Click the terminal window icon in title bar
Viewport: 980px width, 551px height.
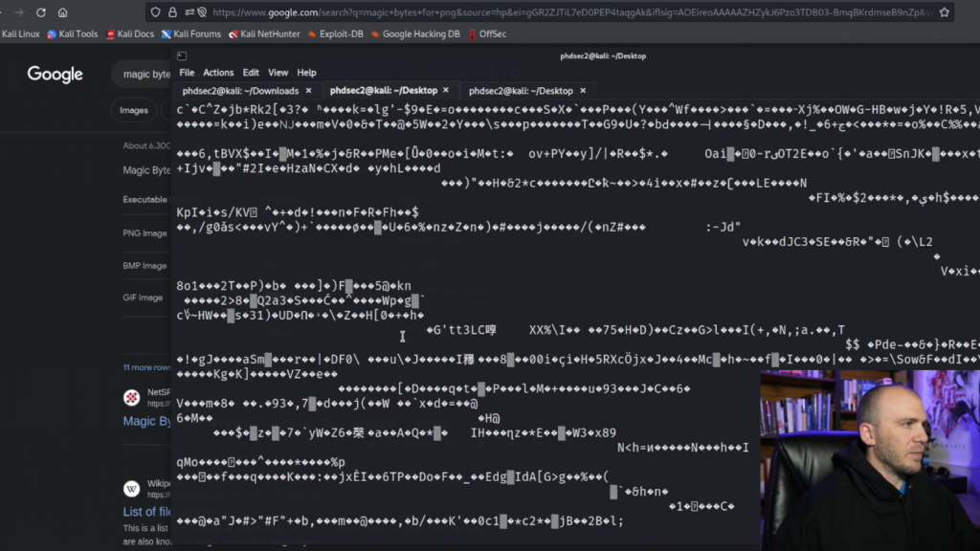pyautogui.click(x=182, y=56)
